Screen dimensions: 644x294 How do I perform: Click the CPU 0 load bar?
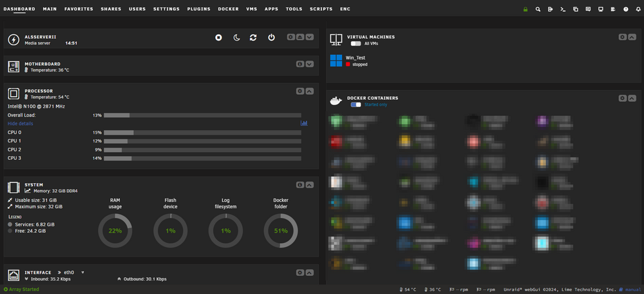[202, 132]
